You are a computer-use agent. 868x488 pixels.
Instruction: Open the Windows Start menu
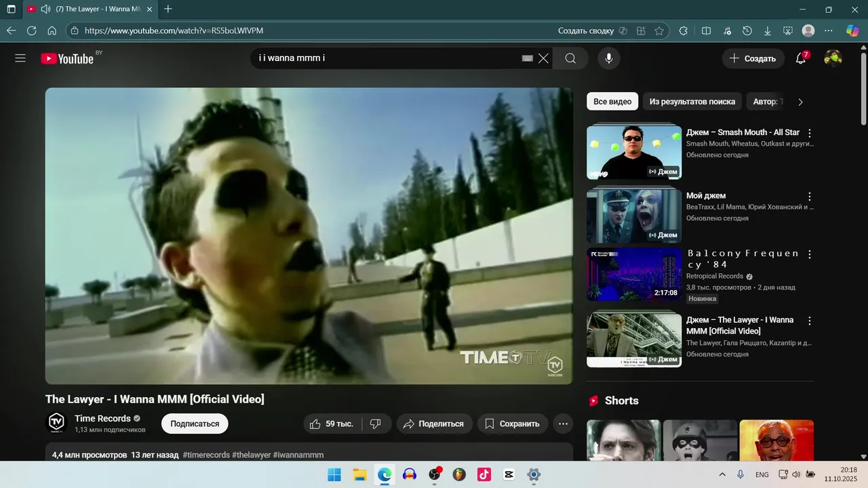coord(334,474)
